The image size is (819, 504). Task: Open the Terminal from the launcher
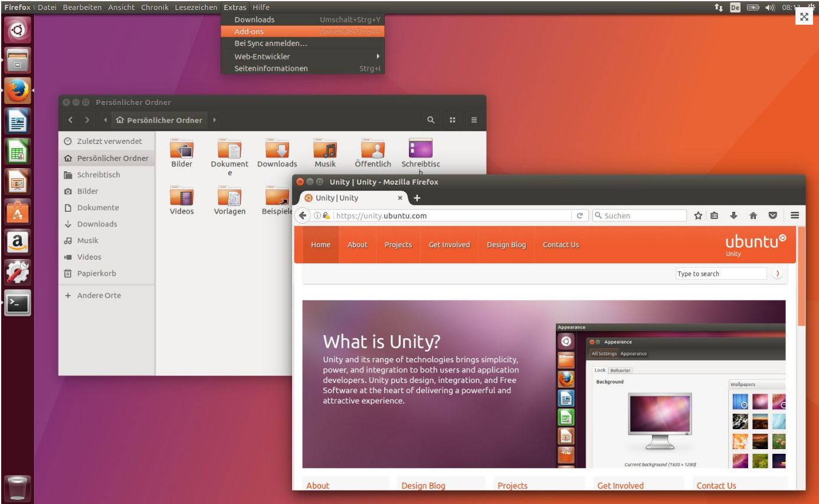tap(18, 303)
